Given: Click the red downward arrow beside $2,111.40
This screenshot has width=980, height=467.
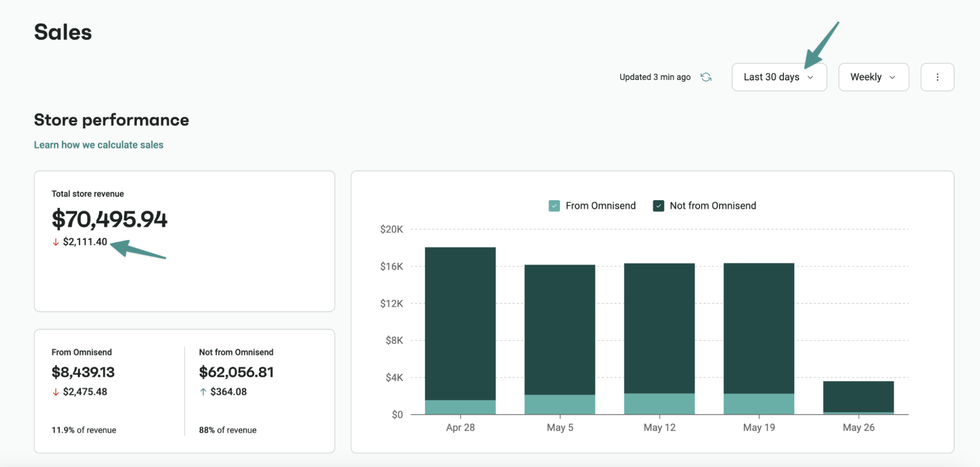Looking at the screenshot, I should [x=55, y=242].
